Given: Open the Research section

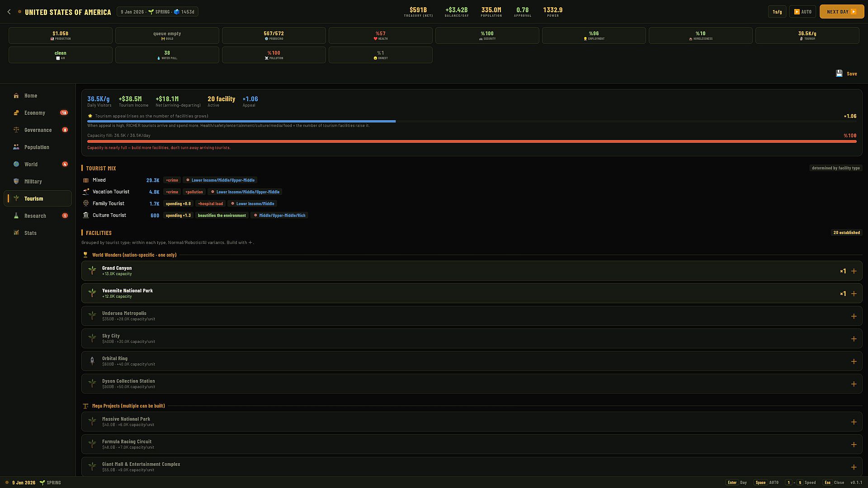Looking at the screenshot, I should 38,216.
